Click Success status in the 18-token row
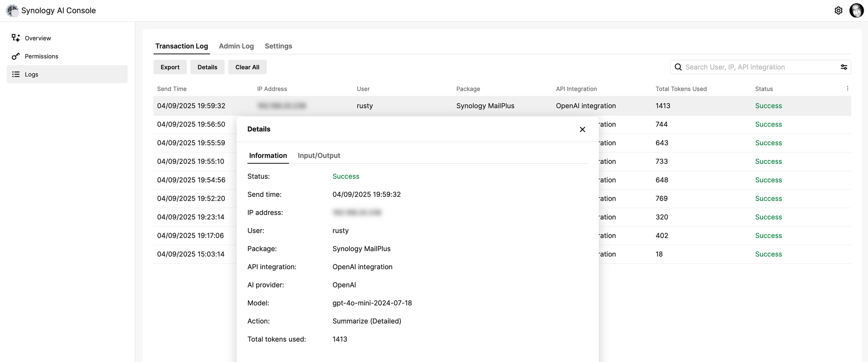This screenshot has height=362, width=868. pos(768,254)
